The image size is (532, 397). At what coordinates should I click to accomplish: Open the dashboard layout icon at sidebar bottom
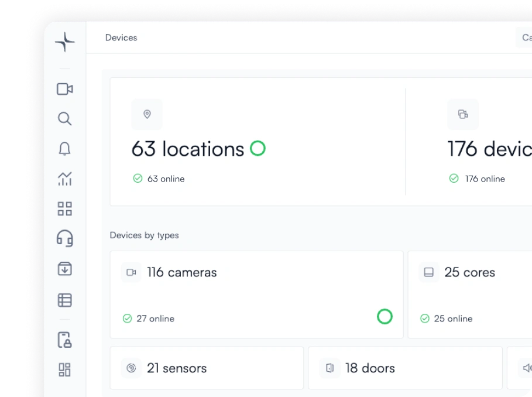(64, 369)
